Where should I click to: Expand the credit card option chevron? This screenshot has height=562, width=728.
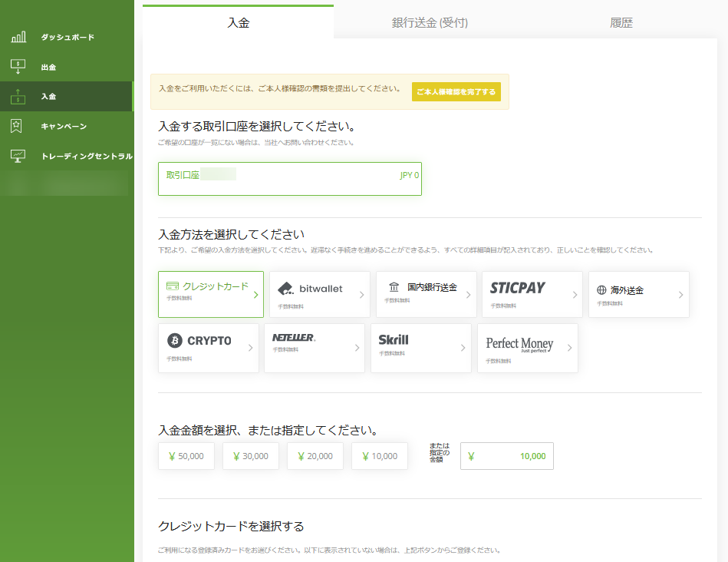coord(255,294)
